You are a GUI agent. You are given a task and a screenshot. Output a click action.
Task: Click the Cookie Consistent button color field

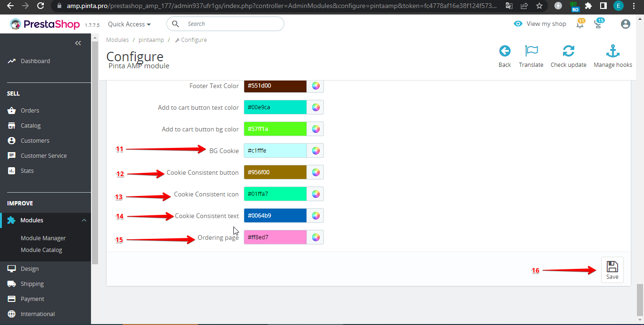coord(275,172)
